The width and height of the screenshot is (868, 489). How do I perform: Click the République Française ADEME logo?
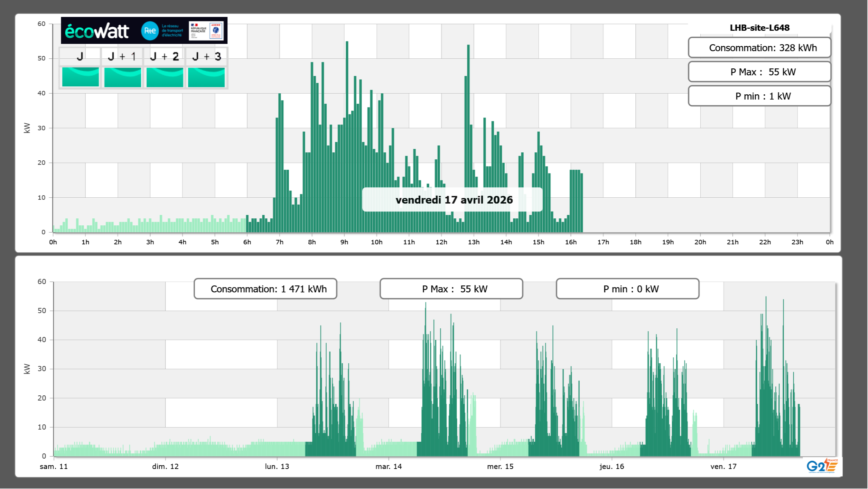point(206,31)
